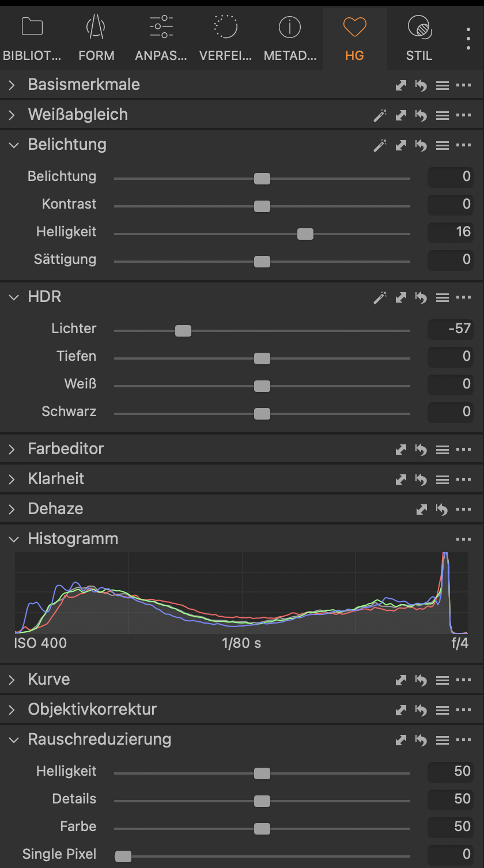Screen dimensions: 484x868
Task: Open the vertical three-dot toolbar overflow menu
Action: [468, 38]
